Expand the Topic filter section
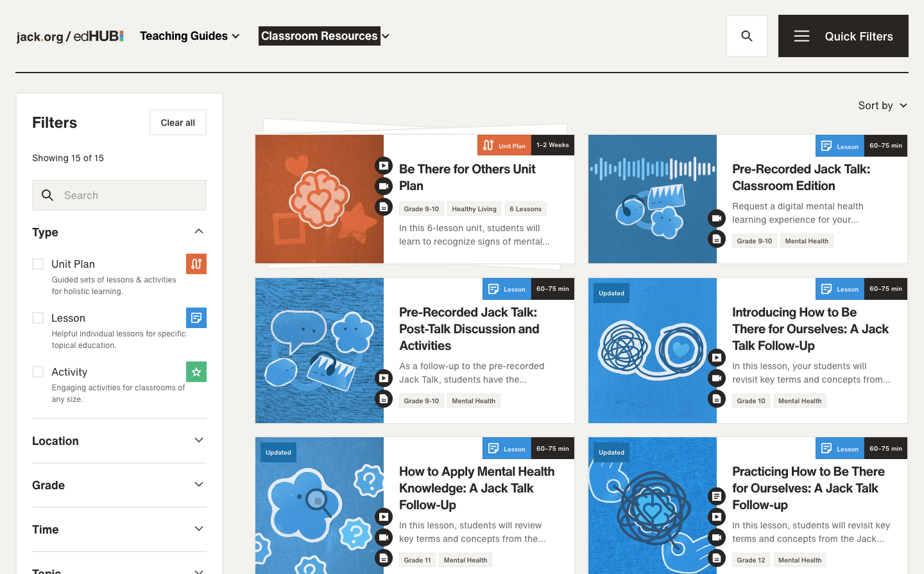This screenshot has height=574, width=924. (x=119, y=571)
